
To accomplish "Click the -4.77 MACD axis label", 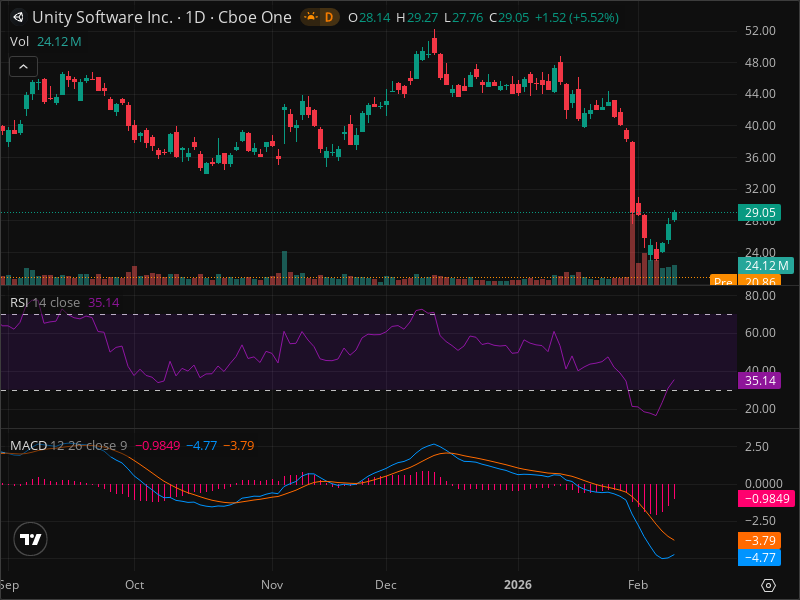I will (760, 558).
